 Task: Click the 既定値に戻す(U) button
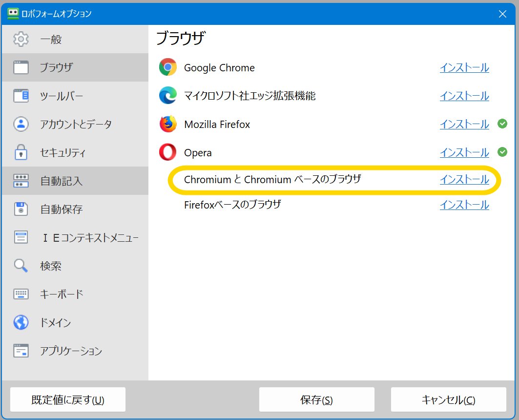68,399
